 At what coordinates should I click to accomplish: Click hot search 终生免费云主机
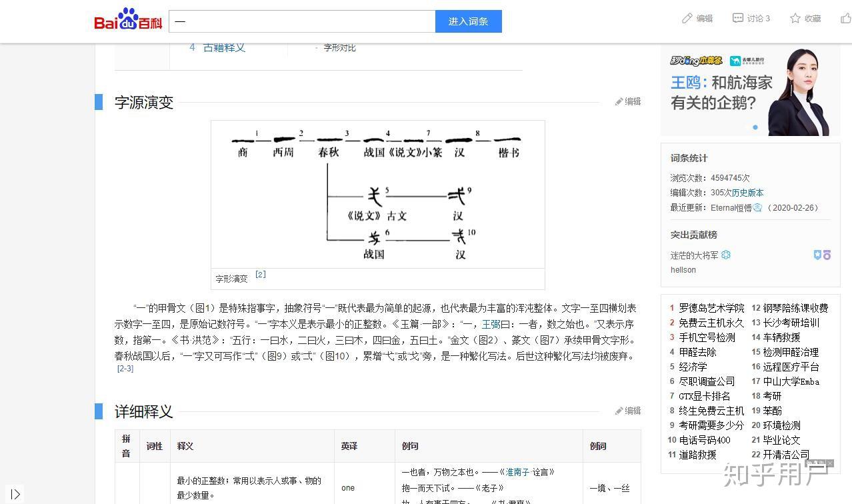(x=711, y=411)
